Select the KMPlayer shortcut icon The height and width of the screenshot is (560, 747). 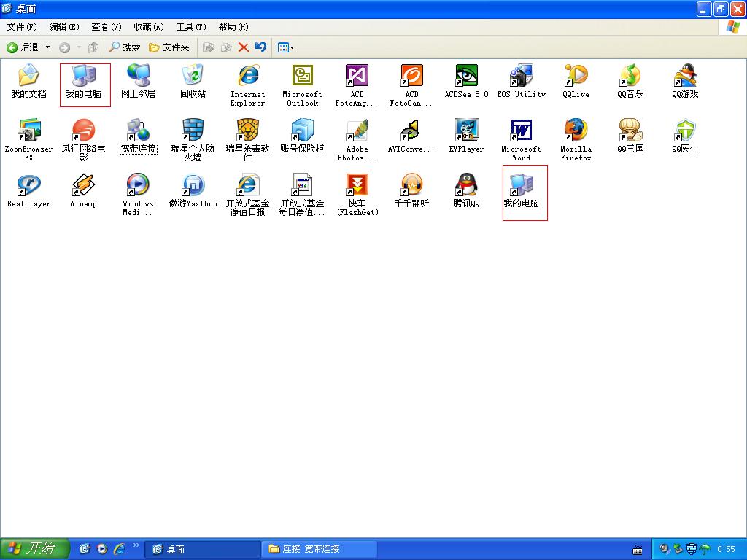coord(466,131)
